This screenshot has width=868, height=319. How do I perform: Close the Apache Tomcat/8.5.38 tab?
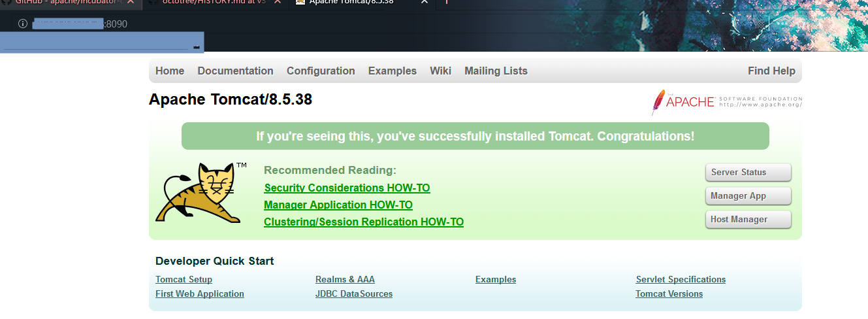click(424, 2)
